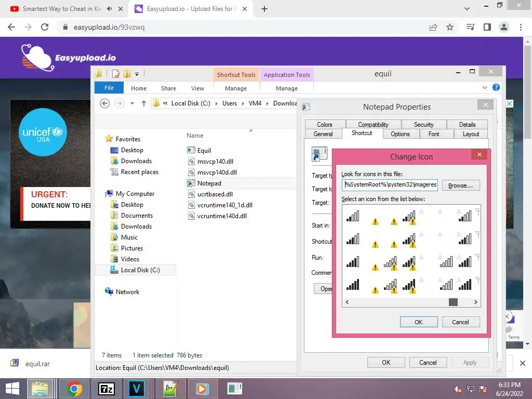Switch to the Home ribbon tab
The width and height of the screenshot is (532, 399).
(x=139, y=88)
